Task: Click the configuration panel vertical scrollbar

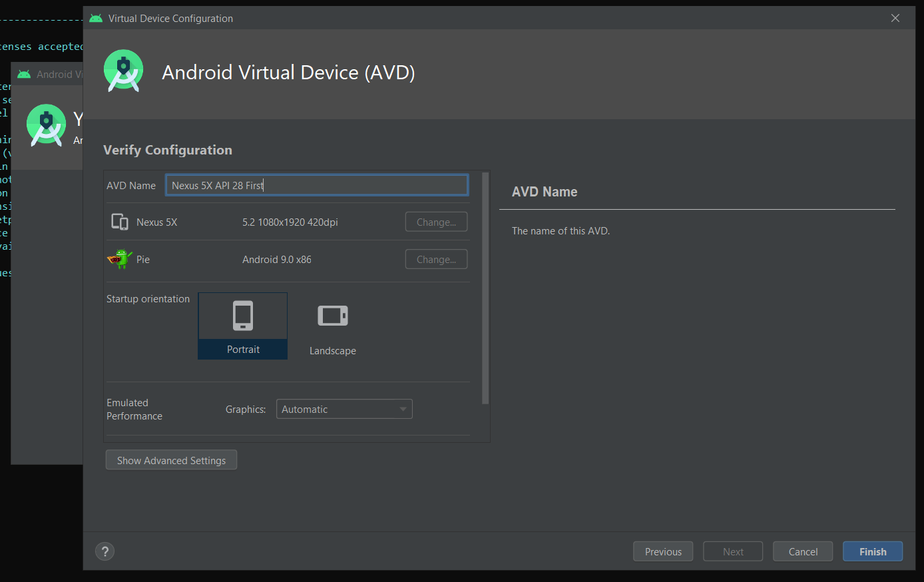Action: tap(485, 288)
